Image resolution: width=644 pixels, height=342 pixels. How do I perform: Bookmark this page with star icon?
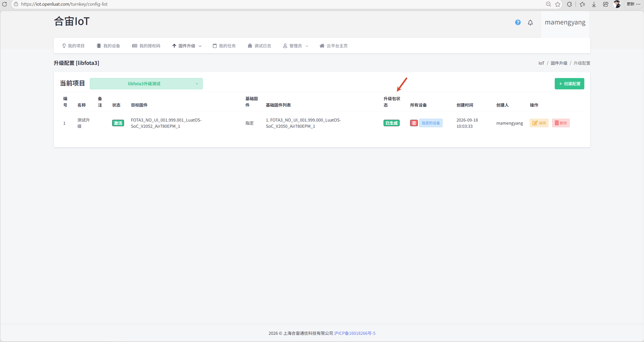558,4
